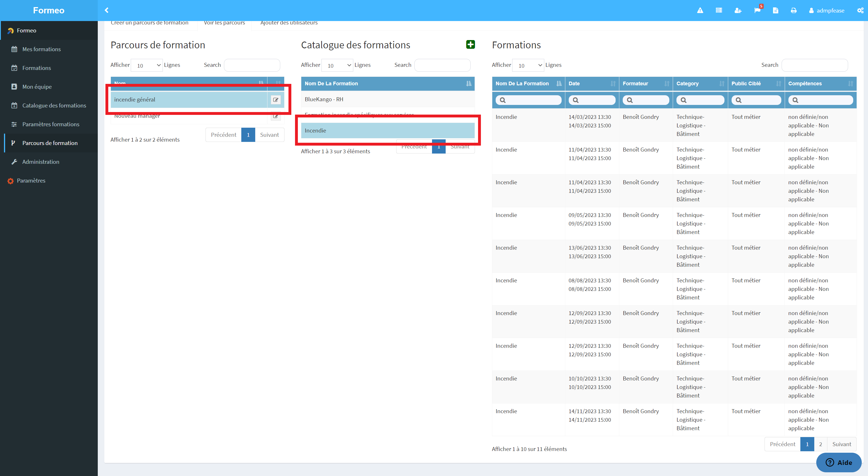The height and width of the screenshot is (476, 868).
Task: Click the Formations Search input field
Action: pyautogui.click(x=814, y=65)
